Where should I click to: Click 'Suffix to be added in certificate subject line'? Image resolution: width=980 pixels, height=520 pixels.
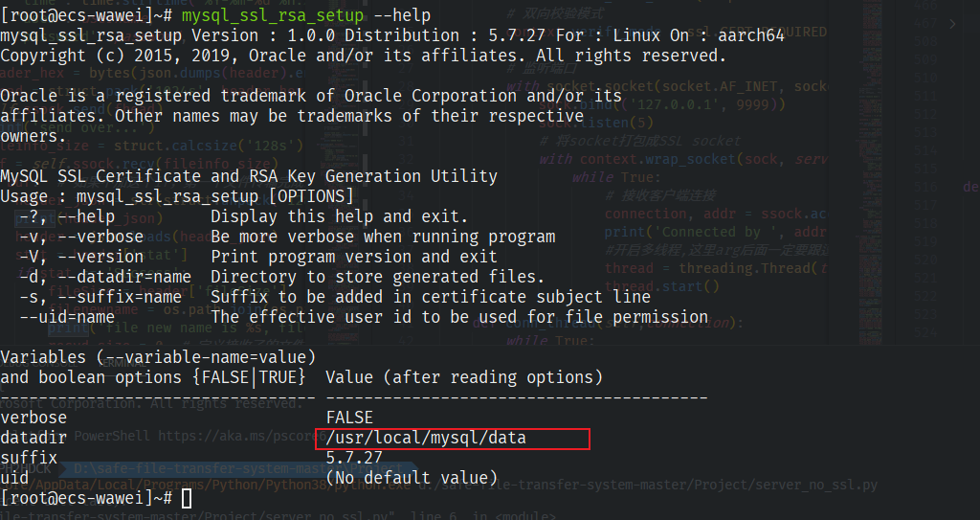click(431, 297)
